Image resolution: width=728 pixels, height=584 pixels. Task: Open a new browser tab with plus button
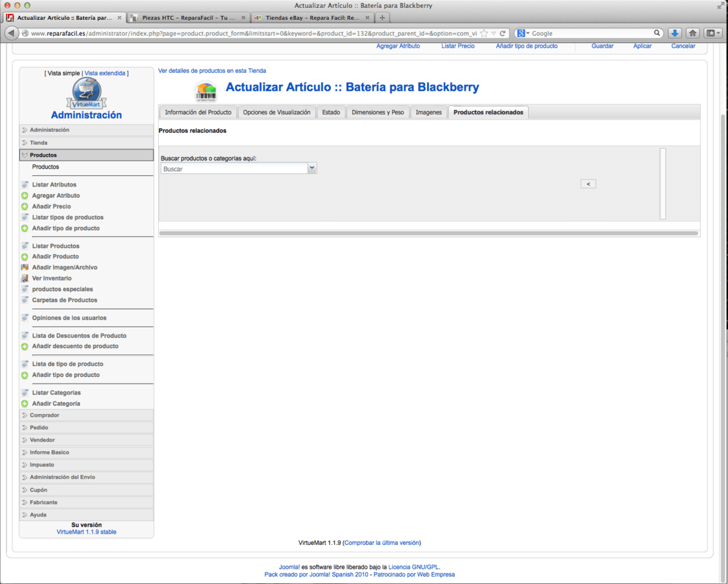[382, 18]
